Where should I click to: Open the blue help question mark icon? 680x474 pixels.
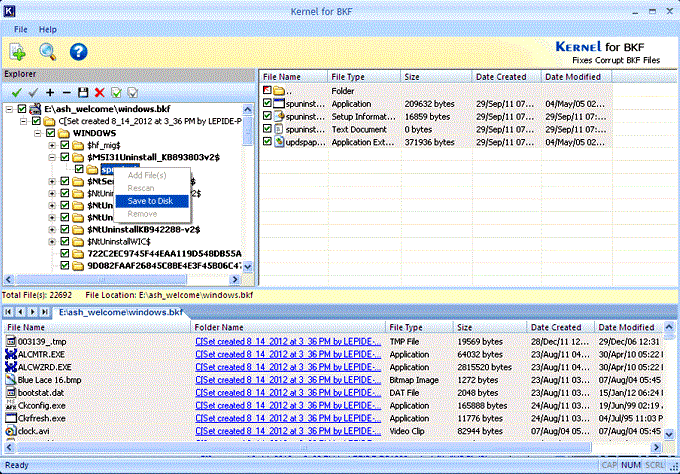(x=78, y=52)
